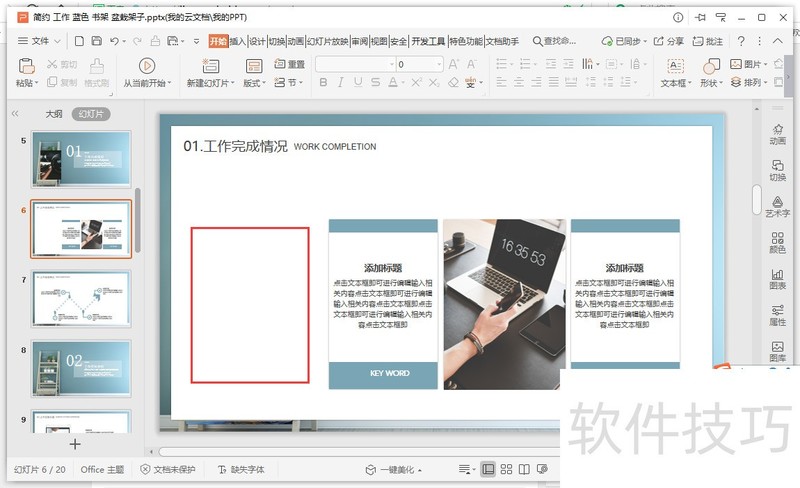The width and height of the screenshot is (800, 488).
Task: Toggle Italic formatting
Action: (340, 82)
